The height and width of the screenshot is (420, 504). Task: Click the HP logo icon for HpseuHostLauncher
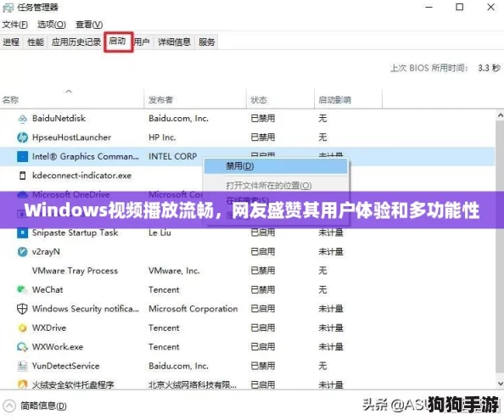(x=23, y=137)
